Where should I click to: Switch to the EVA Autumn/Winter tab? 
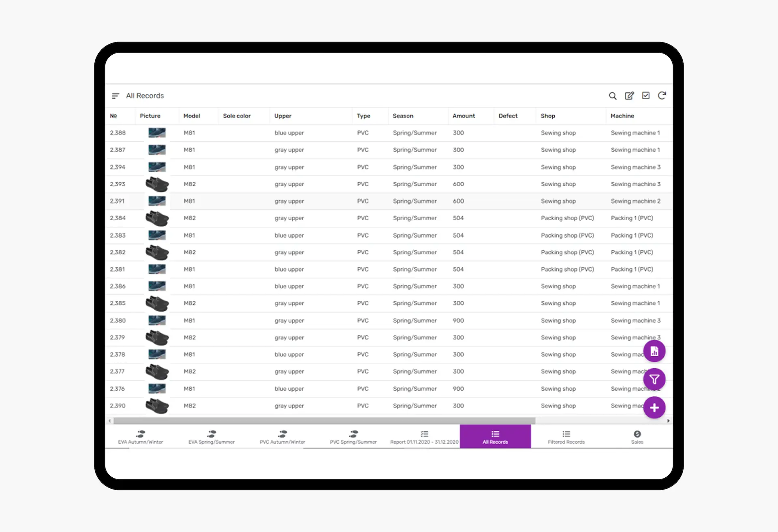(140, 436)
